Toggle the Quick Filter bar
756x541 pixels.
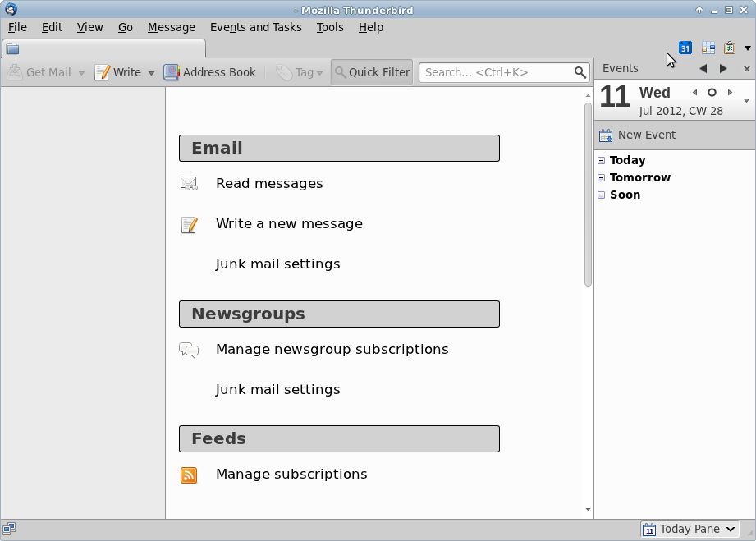coord(372,72)
